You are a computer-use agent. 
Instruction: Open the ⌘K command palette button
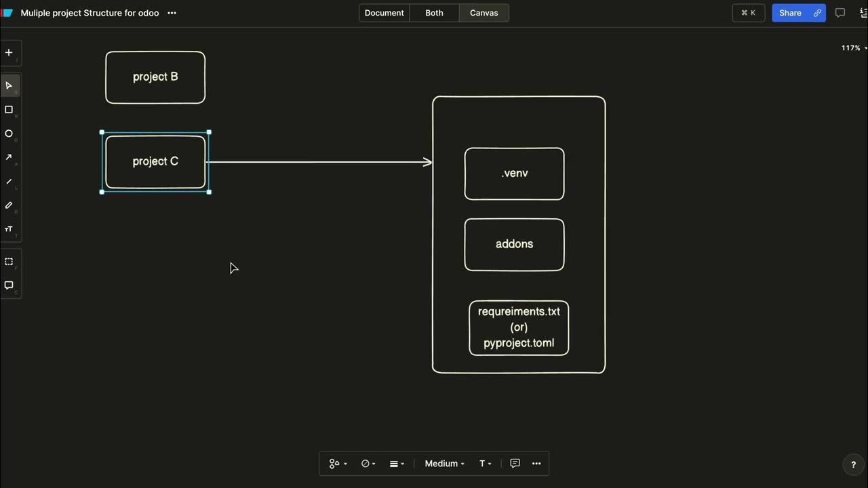click(749, 13)
